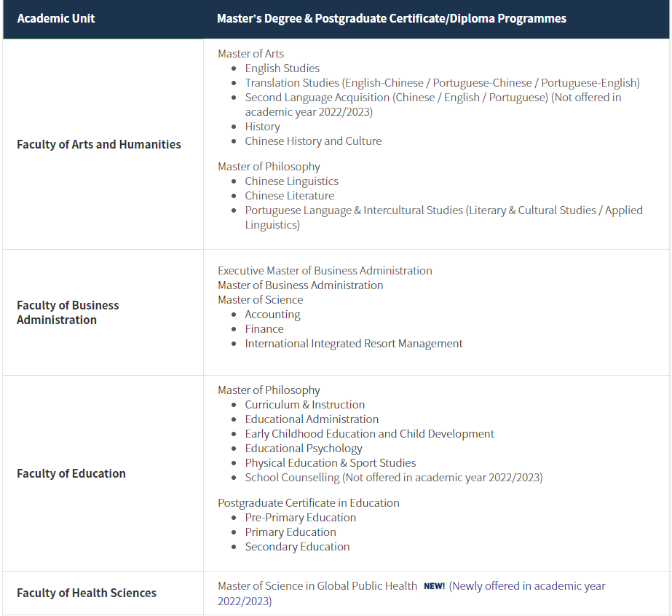Open the English Studies programme
Image resolution: width=672 pixels, height=616 pixels.
point(282,68)
